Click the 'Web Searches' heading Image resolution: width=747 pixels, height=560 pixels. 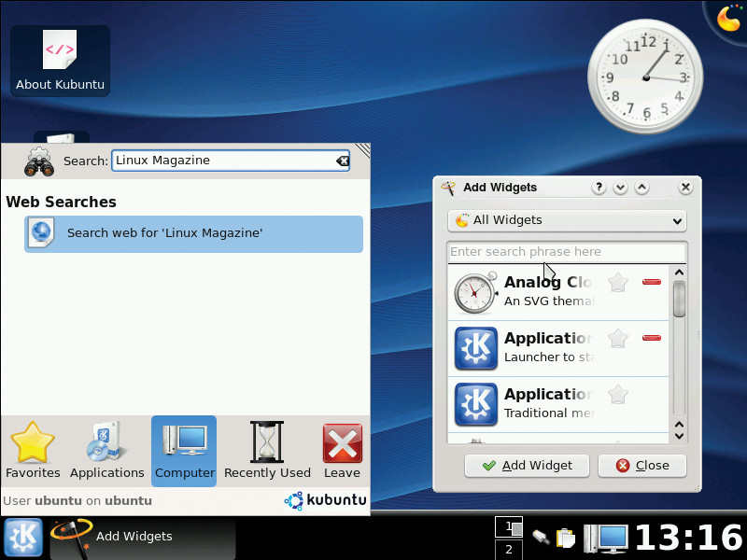coord(61,202)
